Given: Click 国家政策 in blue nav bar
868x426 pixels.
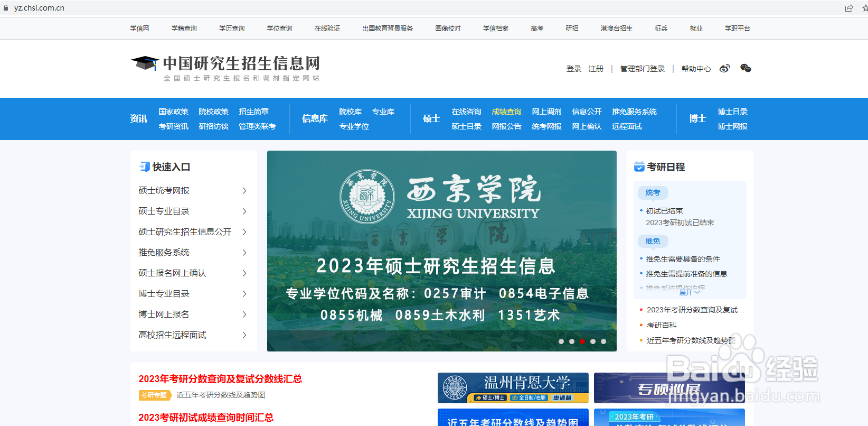Looking at the screenshot, I should tap(174, 112).
